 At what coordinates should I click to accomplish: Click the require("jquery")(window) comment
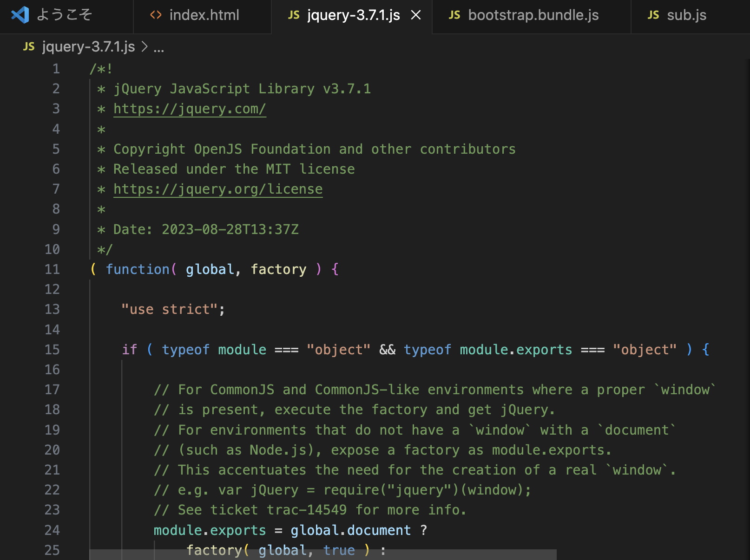click(x=427, y=490)
